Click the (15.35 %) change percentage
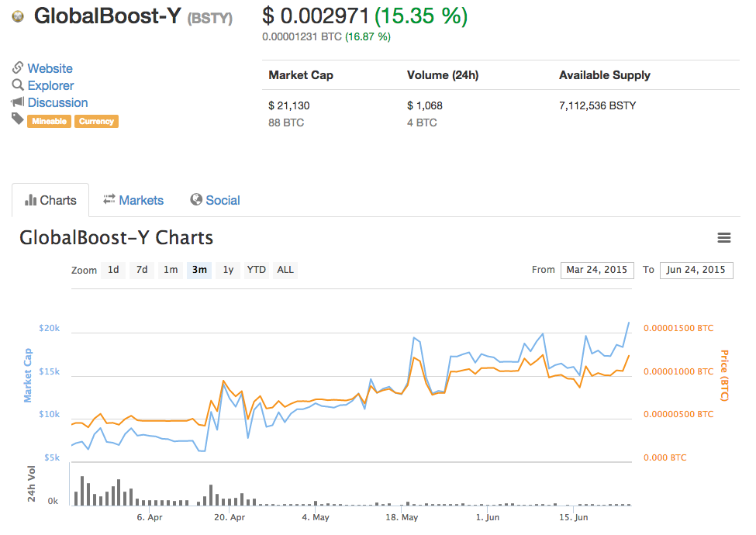This screenshot has height=535, width=756. [x=421, y=16]
